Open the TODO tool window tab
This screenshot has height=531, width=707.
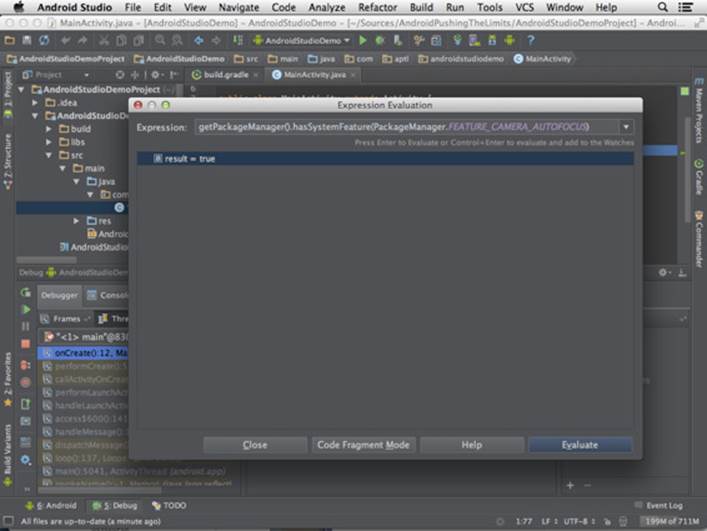170,505
